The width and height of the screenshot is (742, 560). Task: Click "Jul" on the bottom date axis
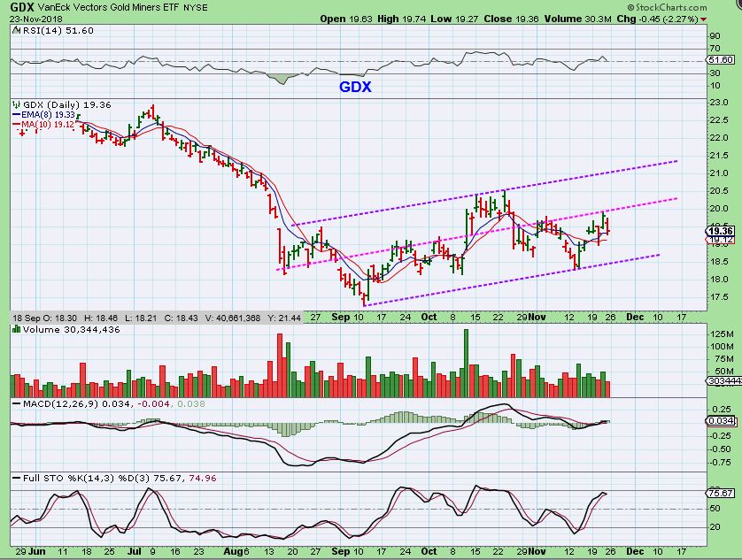(135, 551)
